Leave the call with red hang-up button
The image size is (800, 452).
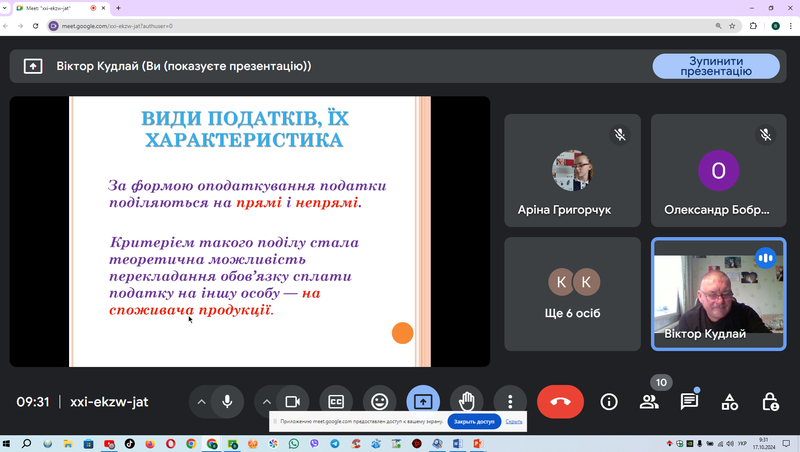pos(560,401)
